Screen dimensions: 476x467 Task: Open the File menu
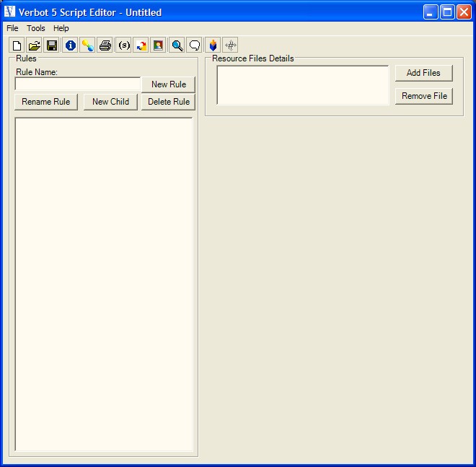(x=12, y=28)
